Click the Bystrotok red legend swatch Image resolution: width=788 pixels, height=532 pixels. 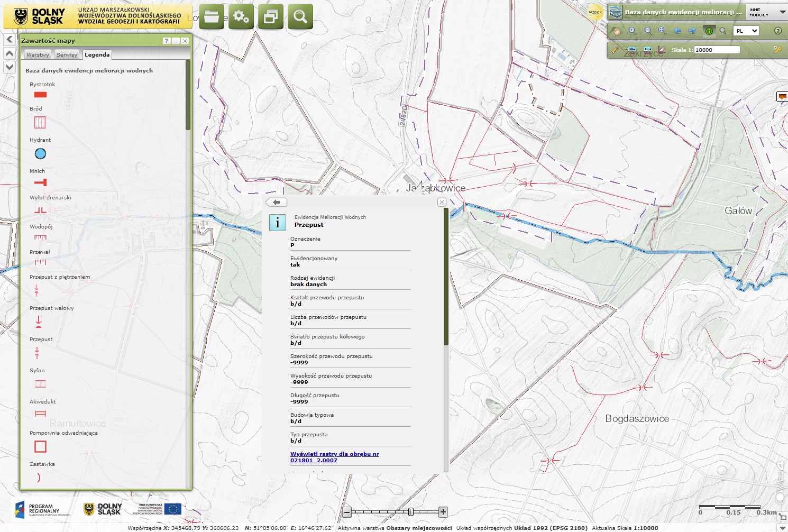[x=40, y=95]
